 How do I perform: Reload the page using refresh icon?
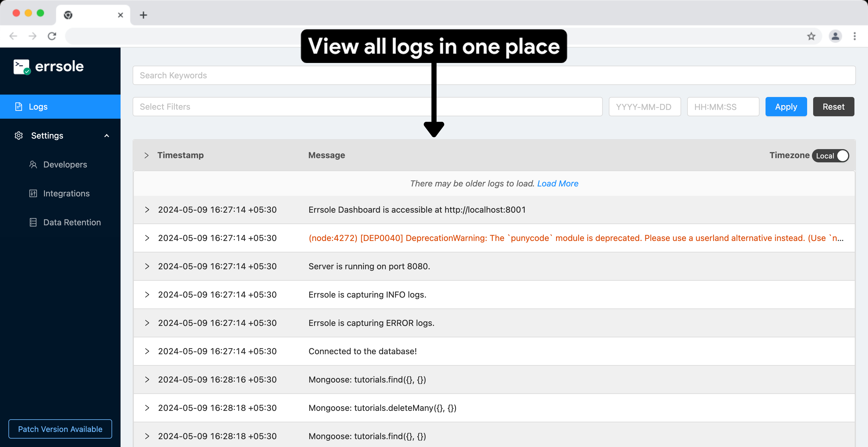pyautogui.click(x=52, y=36)
